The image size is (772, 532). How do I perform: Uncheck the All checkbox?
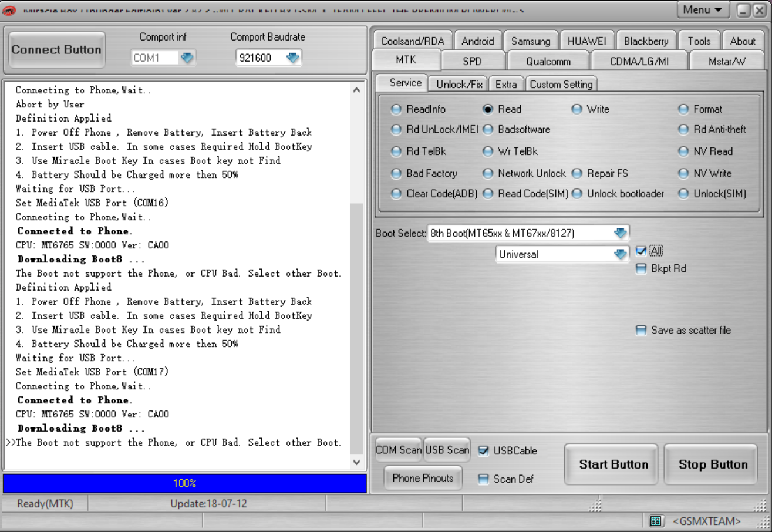641,251
